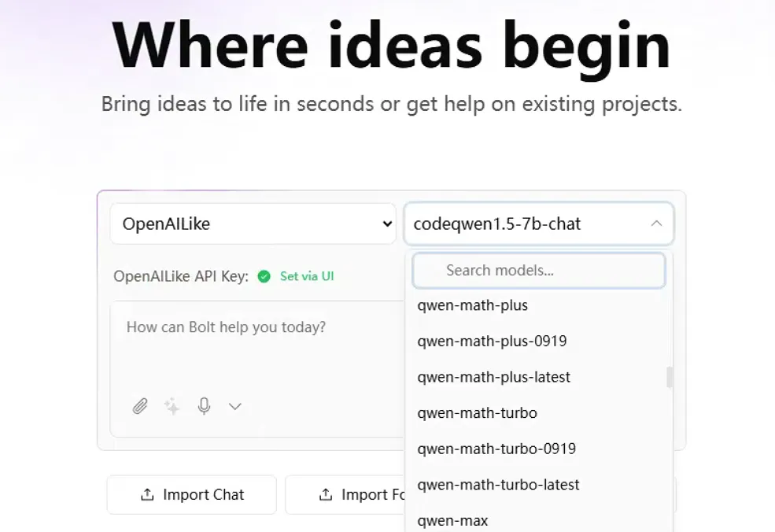Open the OpenAILike provider dropdown
Viewport: 775px width, 532px height.
tap(253, 224)
